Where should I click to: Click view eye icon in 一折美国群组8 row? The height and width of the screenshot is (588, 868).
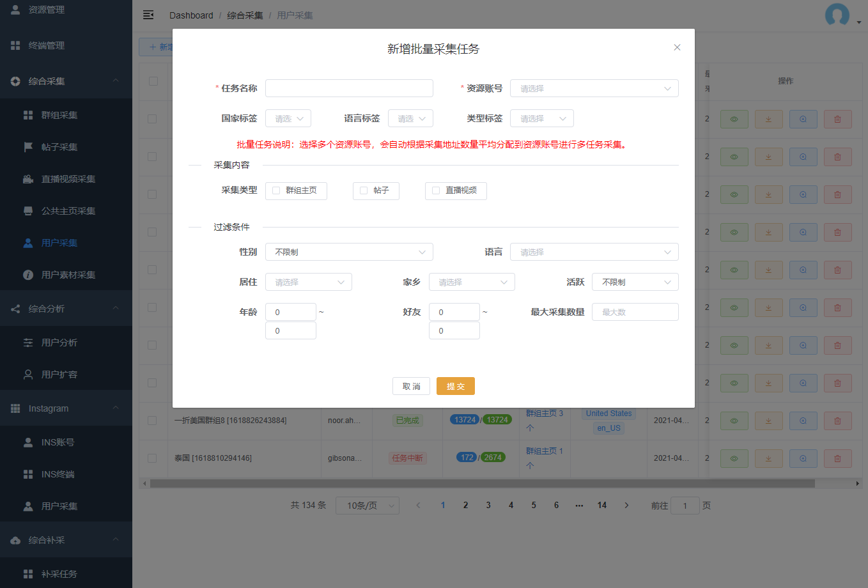click(734, 421)
